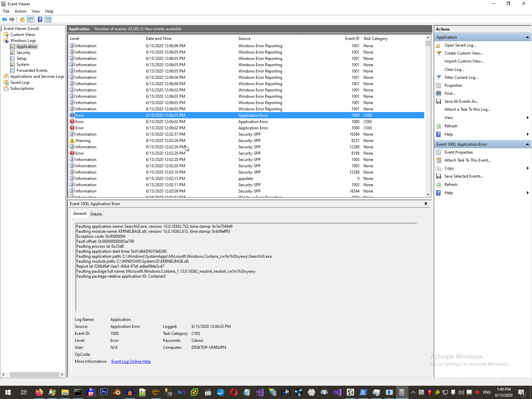
Task: Expand the Help submenu in Application section
Action: click(527, 134)
